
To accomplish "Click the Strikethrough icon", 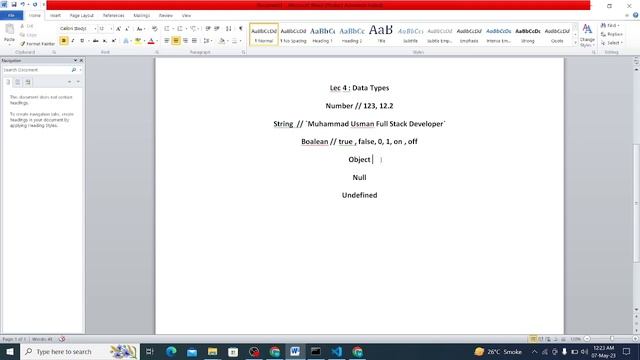I will pyautogui.click(x=96, y=41).
